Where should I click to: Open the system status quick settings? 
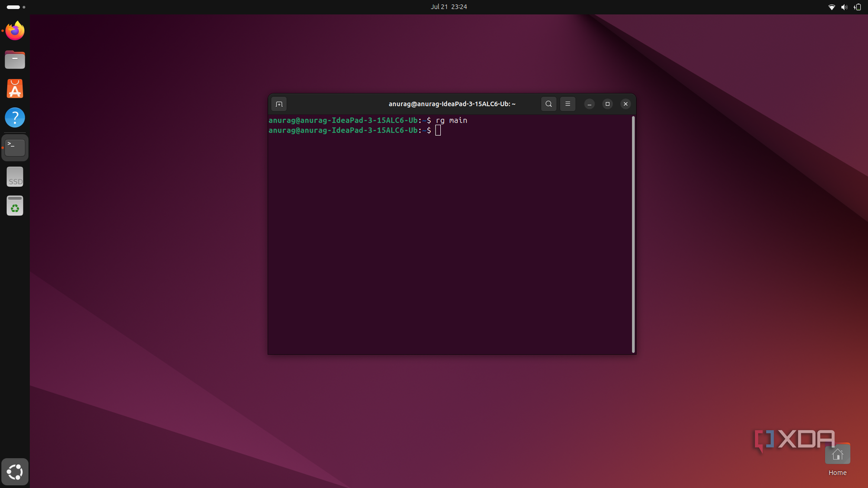coord(843,7)
